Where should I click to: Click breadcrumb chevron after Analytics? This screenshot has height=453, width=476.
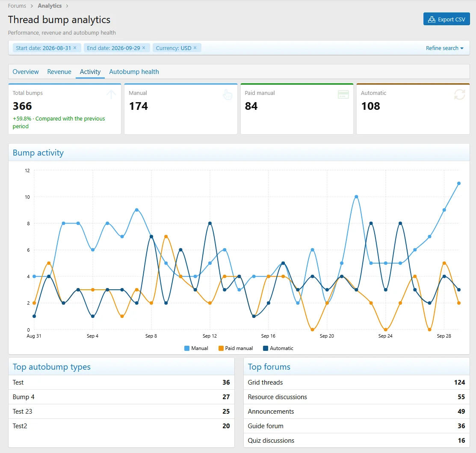pyautogui.click(x=67, y=6)
